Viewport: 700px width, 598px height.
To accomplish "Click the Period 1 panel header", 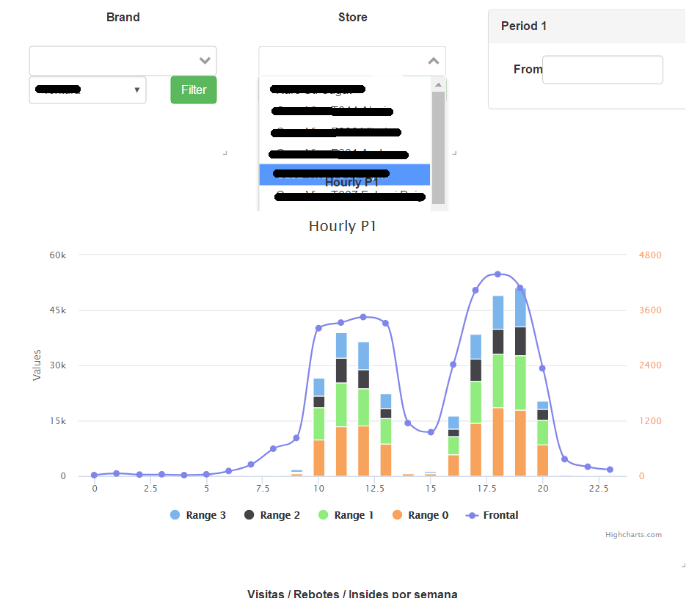I will (586, 26).
